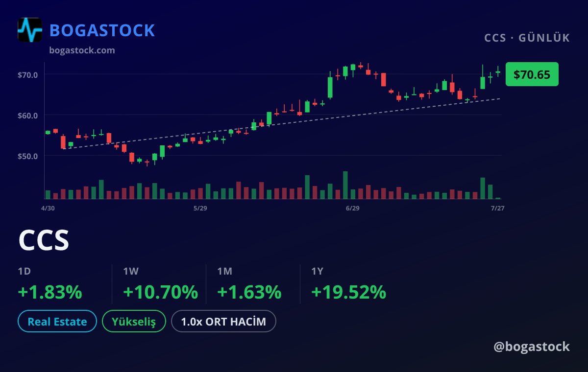Screen dimensions: 588x372
Task: Click the @bogastock handle
Action: pos(532,347)
